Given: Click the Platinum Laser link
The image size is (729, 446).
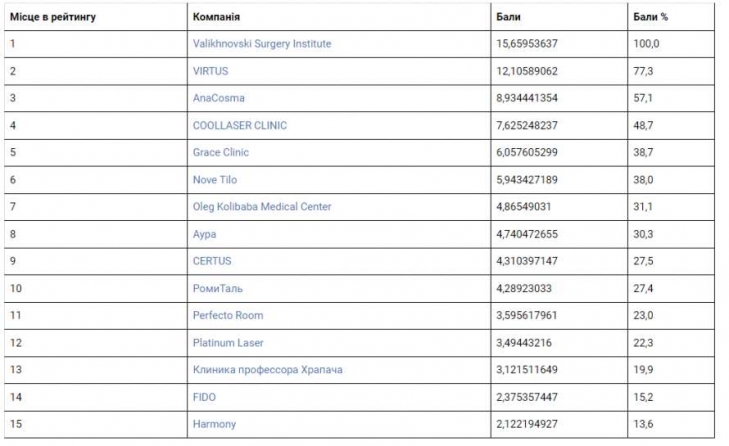Looking at the screenshot, I should 226,343.
